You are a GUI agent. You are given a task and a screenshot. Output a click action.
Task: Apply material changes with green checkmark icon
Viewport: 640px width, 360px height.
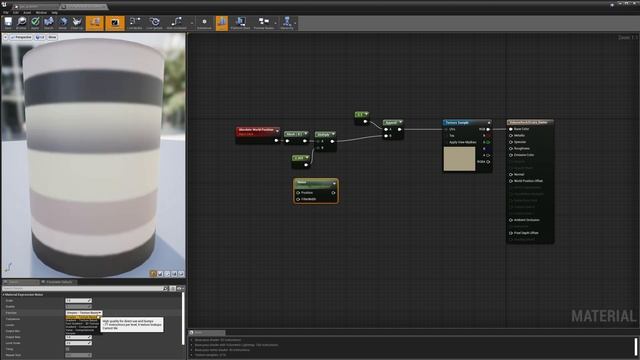(35, 23)
